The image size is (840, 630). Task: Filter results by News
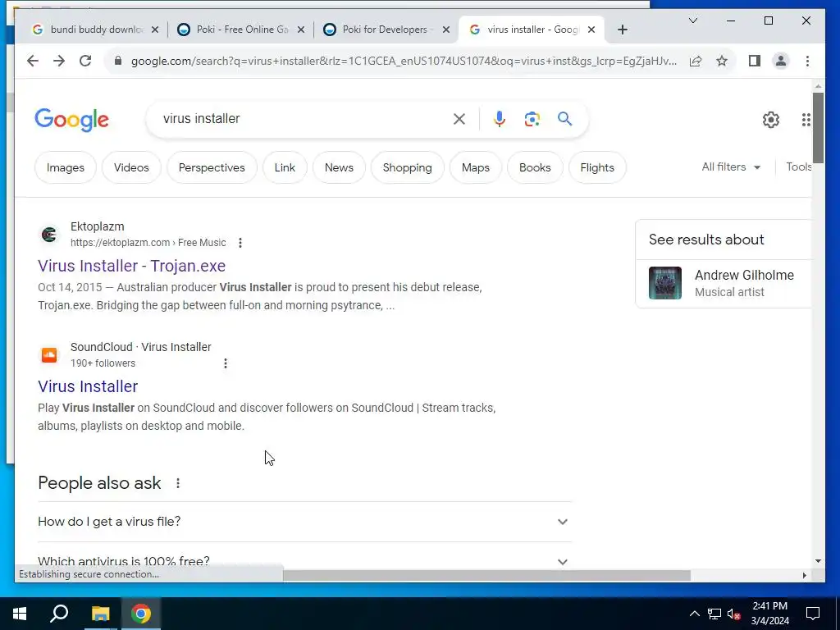pyautogui.click(x=339, y=167)
